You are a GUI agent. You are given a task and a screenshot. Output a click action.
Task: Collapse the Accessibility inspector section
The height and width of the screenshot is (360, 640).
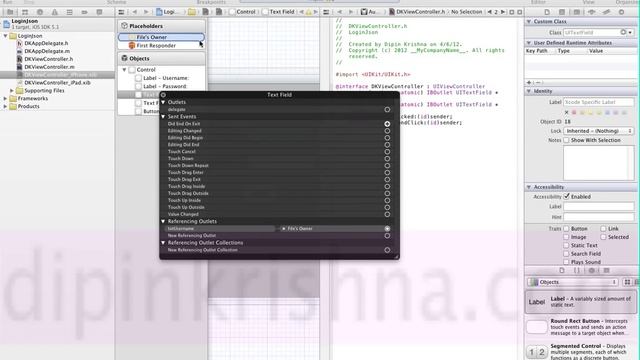[x=529, y=187]
